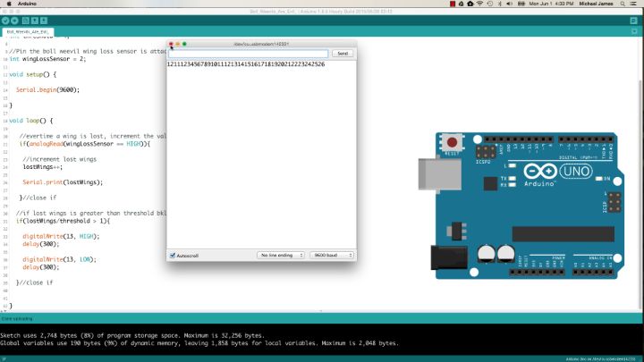Viewport: 644px width, 362px height.
Task: Click the Send button in serial monitor
Action: (x=343, y=54)
